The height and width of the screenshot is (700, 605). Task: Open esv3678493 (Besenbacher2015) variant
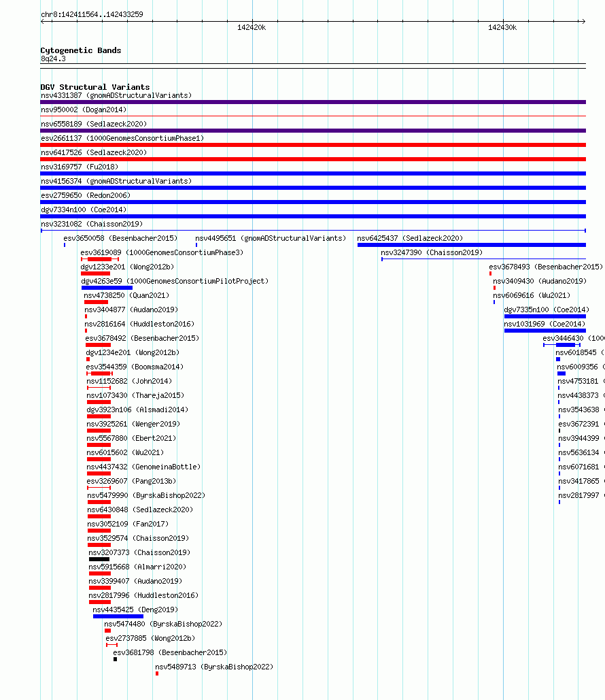[546, 267]
